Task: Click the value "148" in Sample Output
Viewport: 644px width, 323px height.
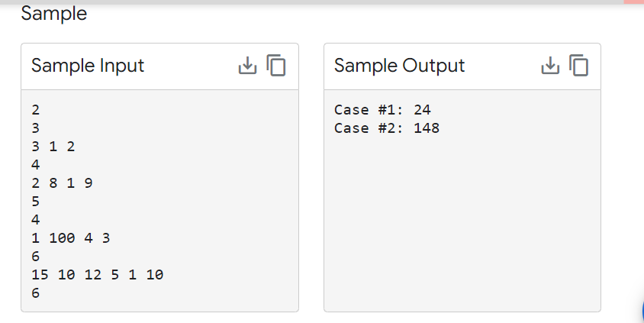Action: (x=427, y=128)
